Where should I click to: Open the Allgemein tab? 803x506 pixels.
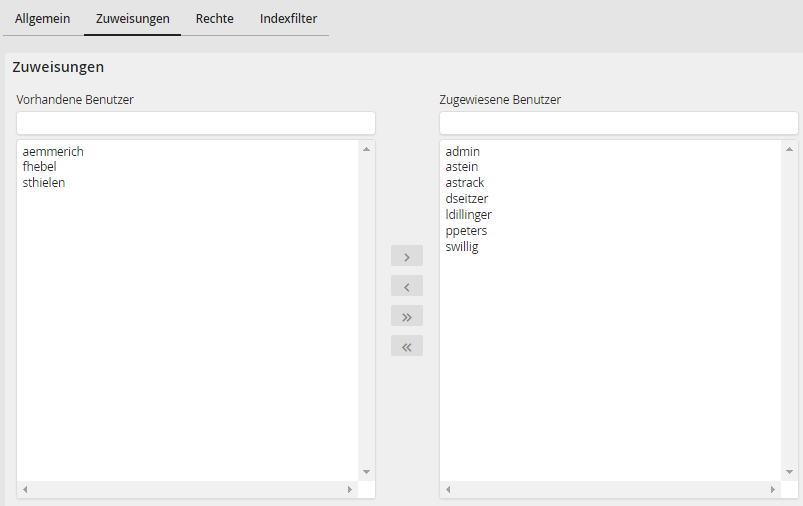tap(42, 19)
